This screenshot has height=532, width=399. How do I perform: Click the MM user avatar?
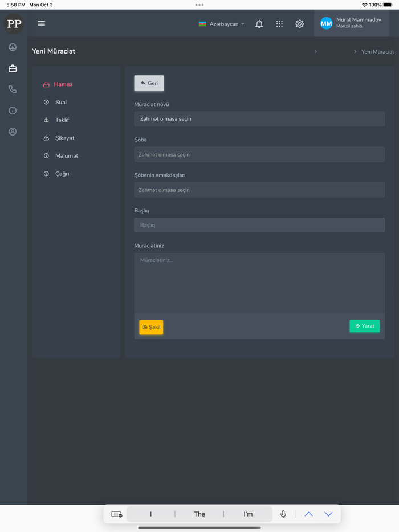click(x=327, y=23)
